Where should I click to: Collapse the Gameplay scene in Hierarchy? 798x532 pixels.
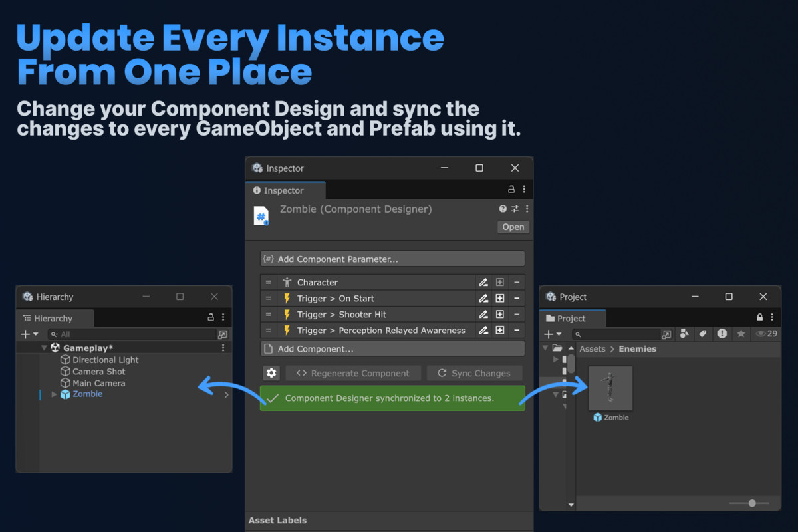click(x=44, y=348)
